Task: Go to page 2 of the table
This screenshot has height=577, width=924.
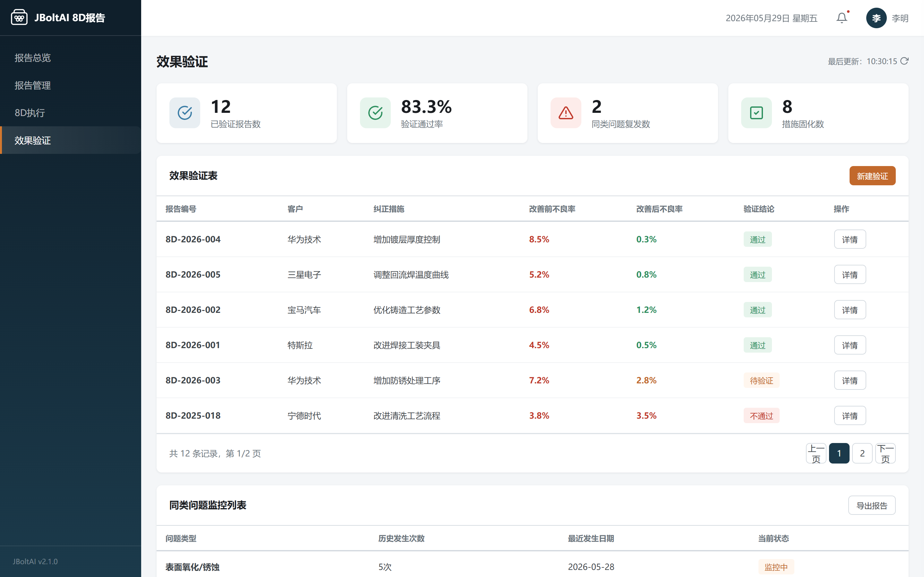Action: 862,453
